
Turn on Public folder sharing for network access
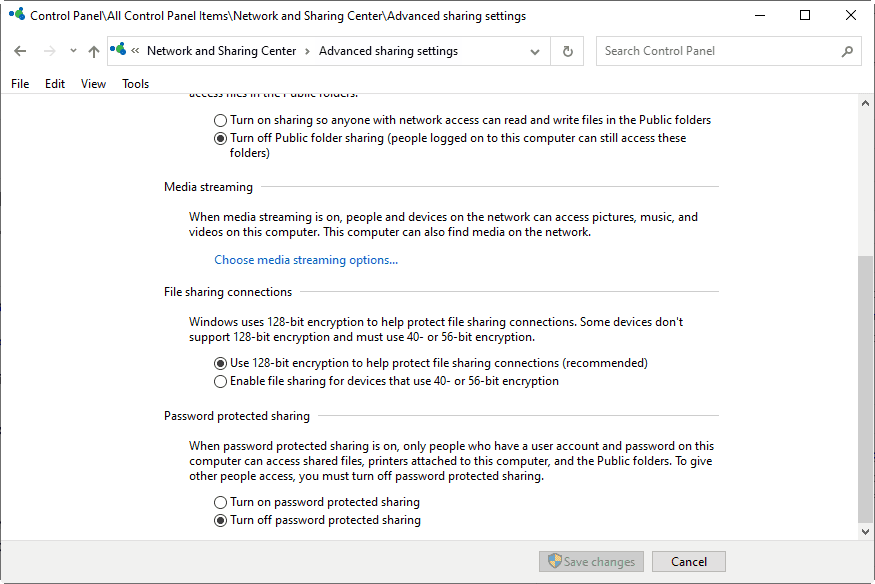point(221,120)
